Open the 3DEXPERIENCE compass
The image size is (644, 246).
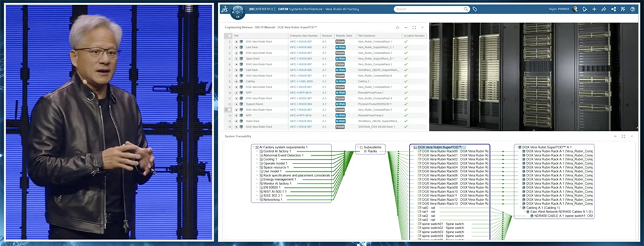coord(238,12)
